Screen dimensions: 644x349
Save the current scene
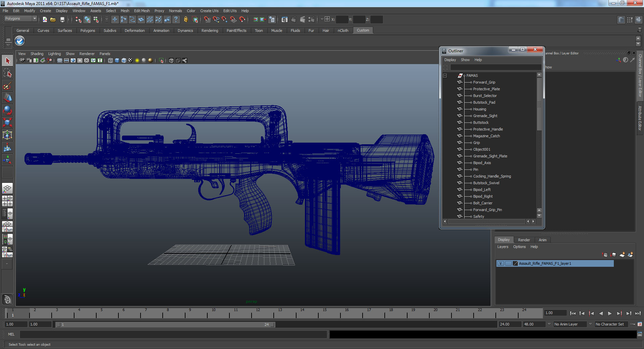[62, 19]
